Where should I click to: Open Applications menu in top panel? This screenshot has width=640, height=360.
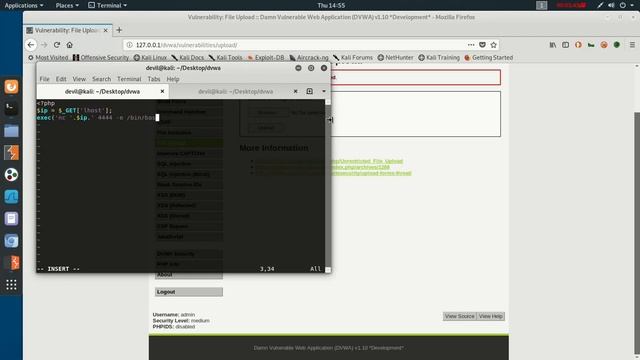(24, 5)
